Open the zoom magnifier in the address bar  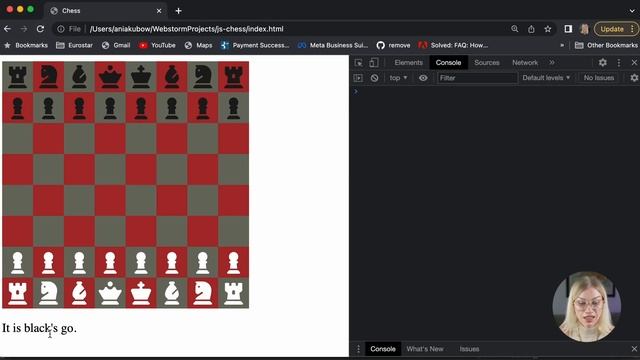click(515, 29)
